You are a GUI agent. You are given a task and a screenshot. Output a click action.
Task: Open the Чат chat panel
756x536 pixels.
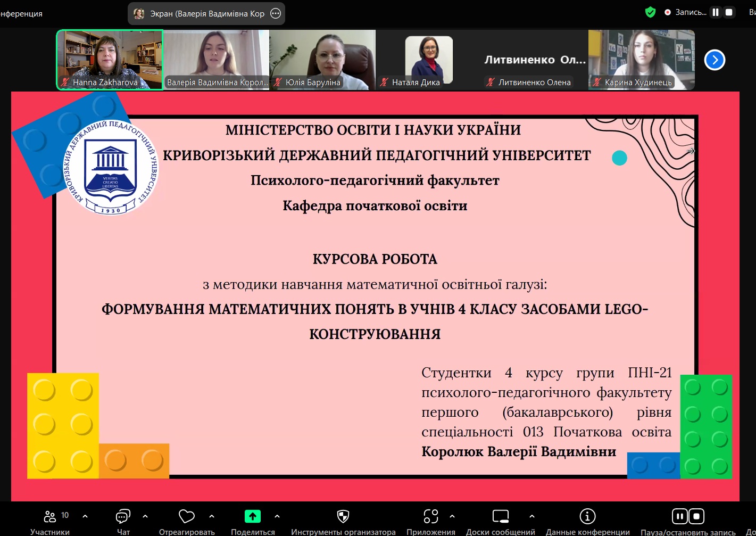(123, 517)
